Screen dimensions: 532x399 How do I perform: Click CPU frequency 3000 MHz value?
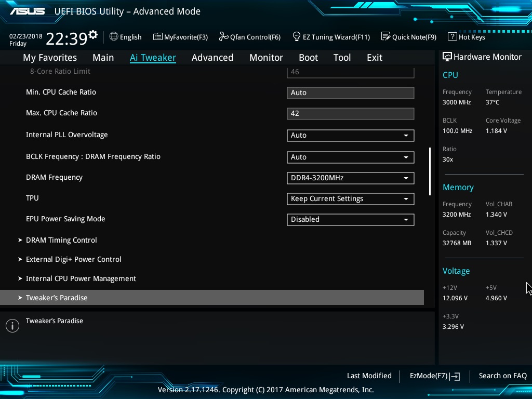[457, 102]
